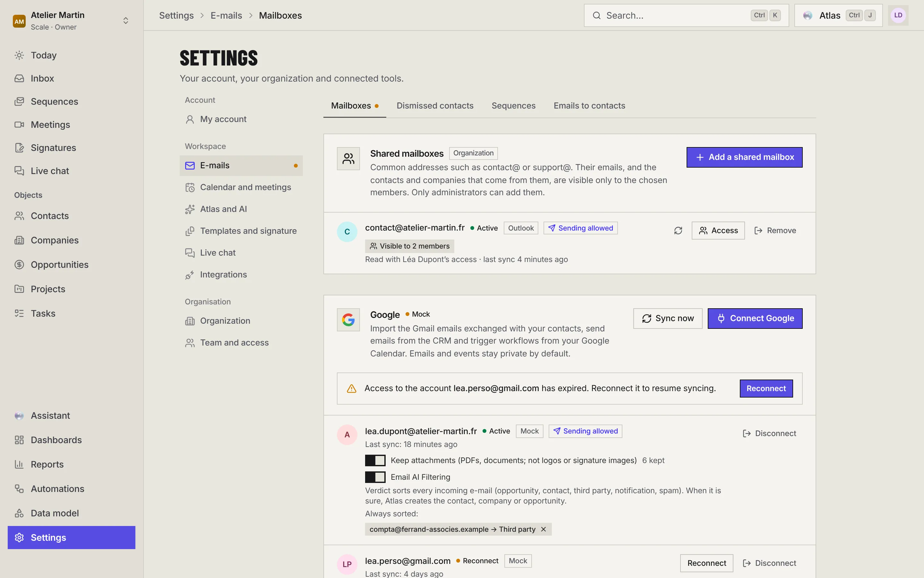Screen dimensions: 924x578
Task: Click Add a shared mailbox button
Action: point(744,157)
